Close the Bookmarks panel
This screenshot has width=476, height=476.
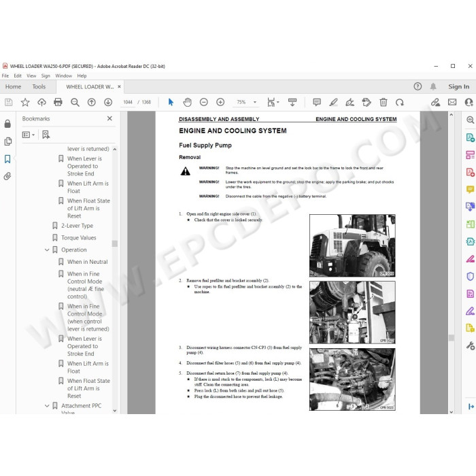tap(109, 118)
